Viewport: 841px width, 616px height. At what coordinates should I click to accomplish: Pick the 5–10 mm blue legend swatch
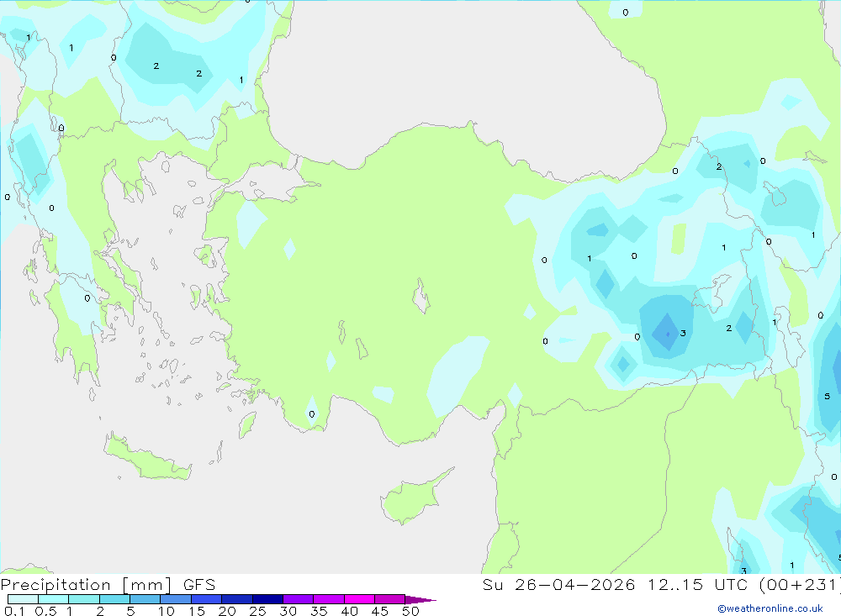(145, 599)
